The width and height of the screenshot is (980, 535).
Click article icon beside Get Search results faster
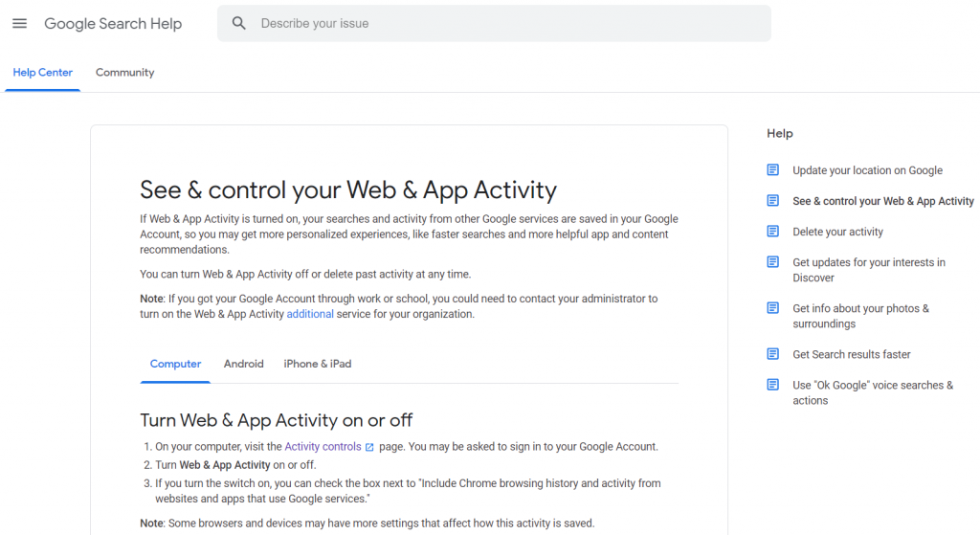point(773,354)
